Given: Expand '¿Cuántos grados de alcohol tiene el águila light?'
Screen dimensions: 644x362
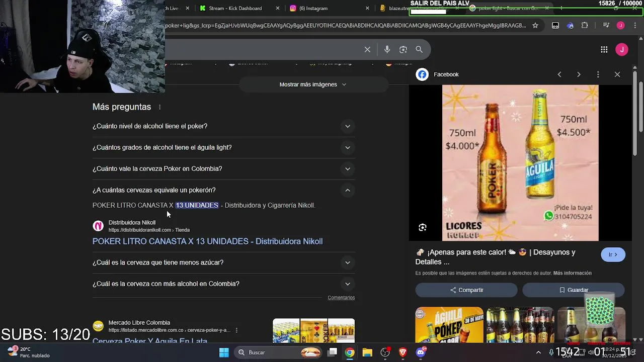Looking at the screenshot, I should point(223,147).
